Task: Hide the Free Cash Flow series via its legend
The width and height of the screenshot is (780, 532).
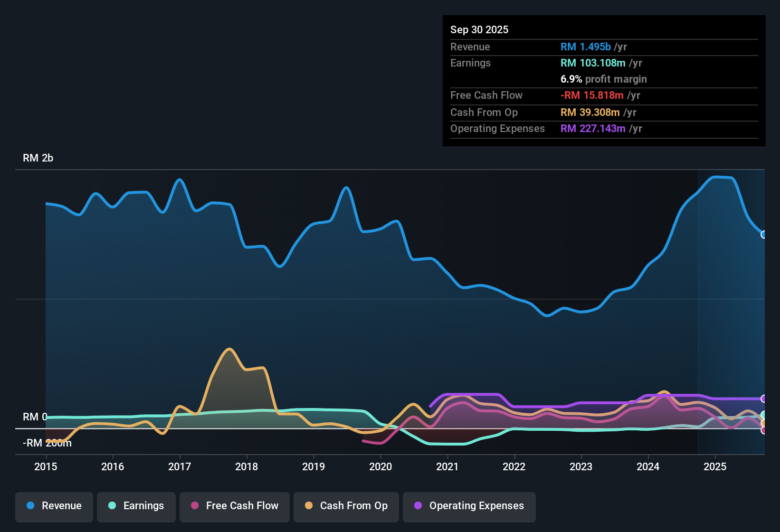Action: click(234, 506)
